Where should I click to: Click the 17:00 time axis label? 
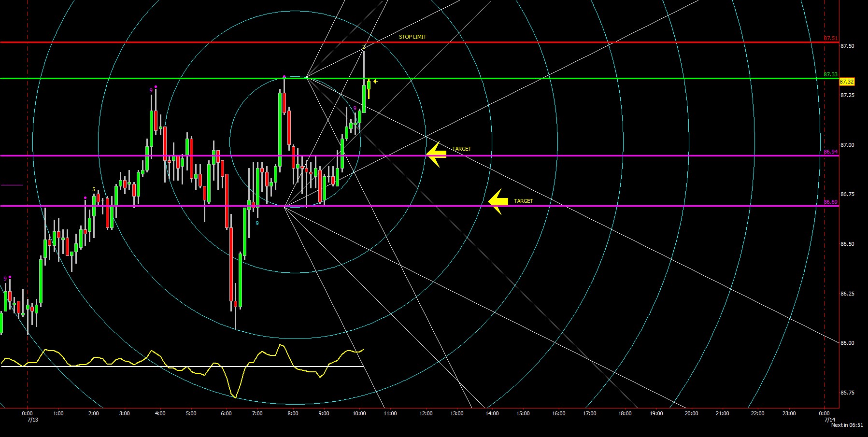589,413
